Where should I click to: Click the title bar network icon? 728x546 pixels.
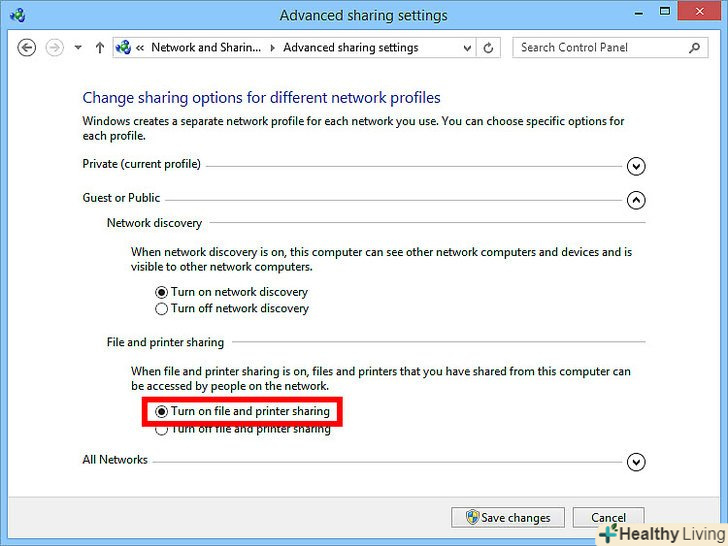point(18,15)
